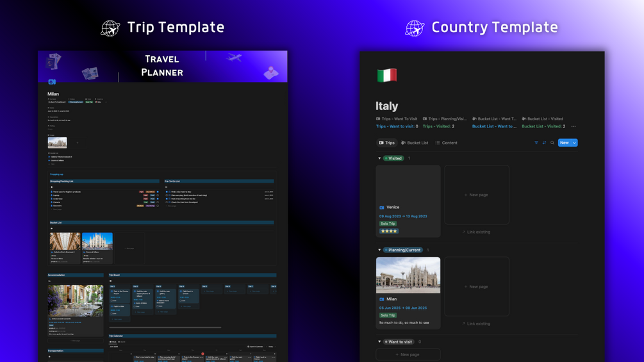Click the Italian flag page icon
Viewport: 644px width, 362px height.
[387, 75]
